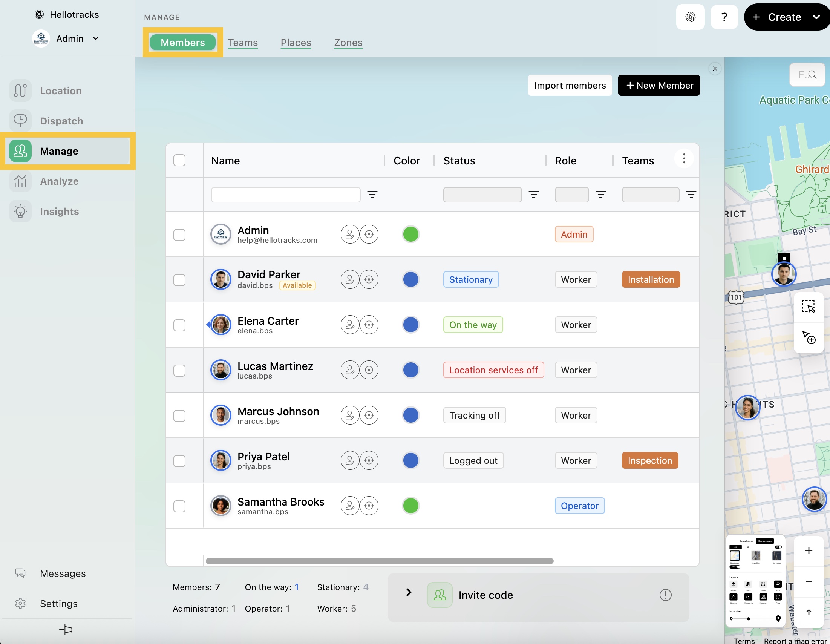Click the pin sidebar icon
This screenshot has height=644, width=830.
(x=66, y=630)
